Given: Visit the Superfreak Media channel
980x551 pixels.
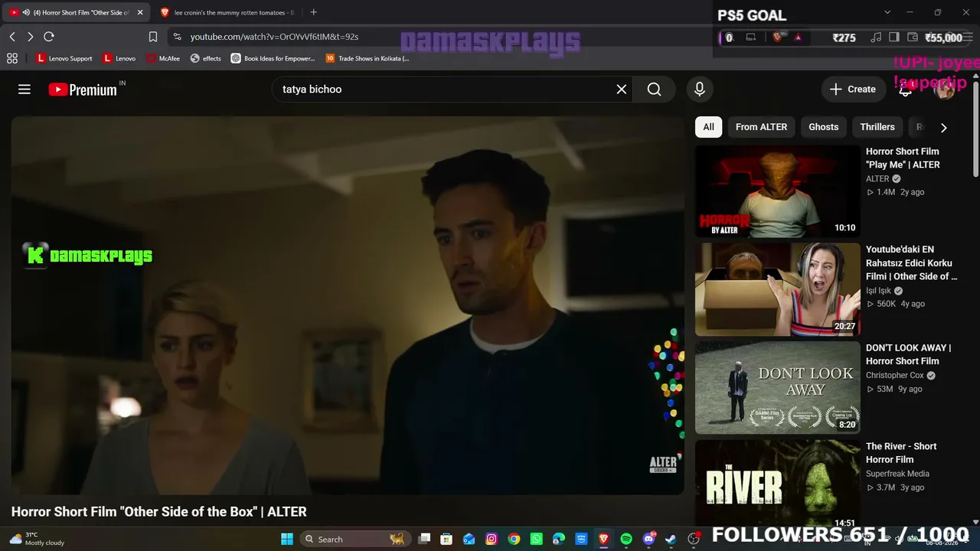Looking at the screenshot, I should [897, 474].
